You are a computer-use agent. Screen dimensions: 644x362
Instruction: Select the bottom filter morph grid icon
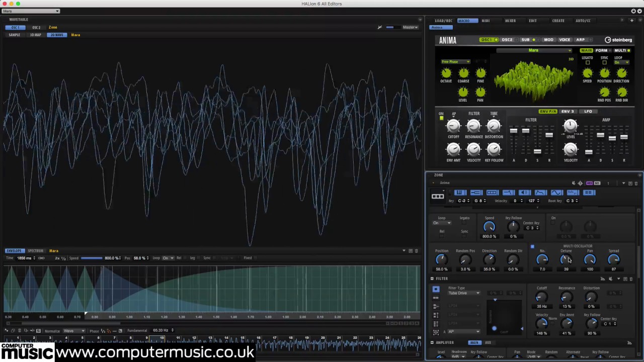(x=436, y=332)
